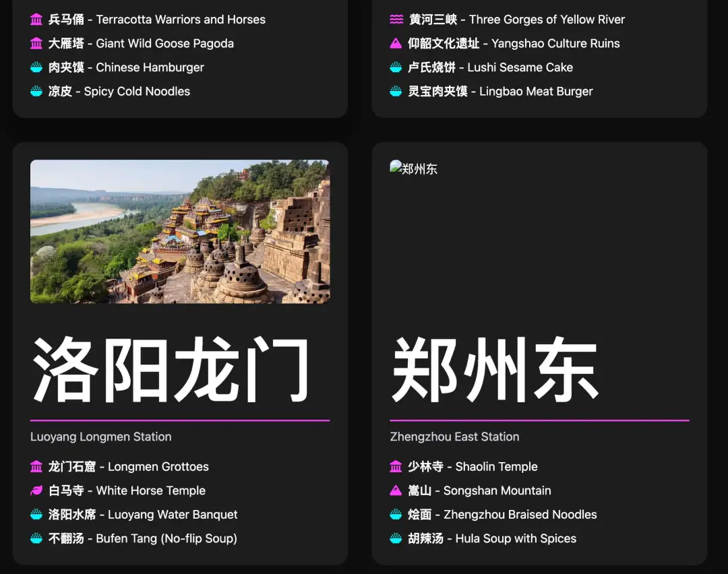This screenshot has height=574, width=728.
Task: Click the 郑州东 image alt text
Action: [x=420, y=169]
